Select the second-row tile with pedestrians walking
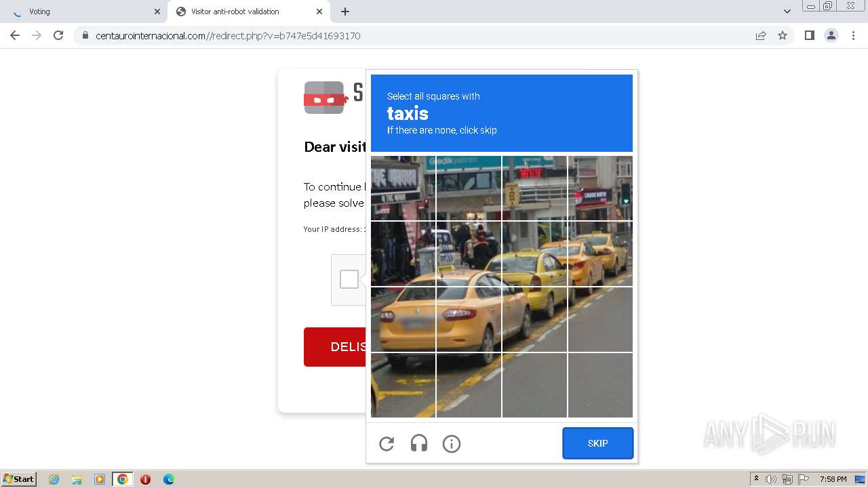The width and height of the screenshot is (868, 488). click(x=469, y=253)
